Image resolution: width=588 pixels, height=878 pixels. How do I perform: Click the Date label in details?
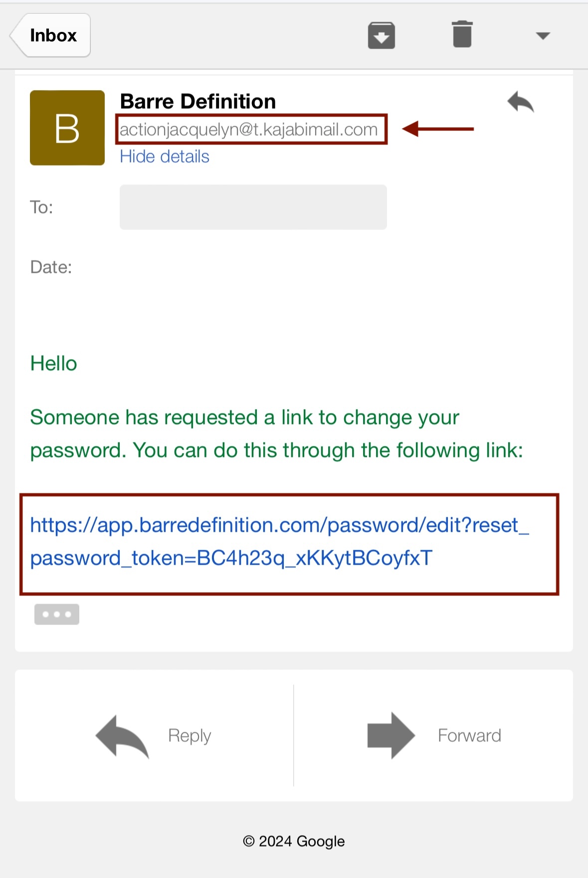point(51,267)
